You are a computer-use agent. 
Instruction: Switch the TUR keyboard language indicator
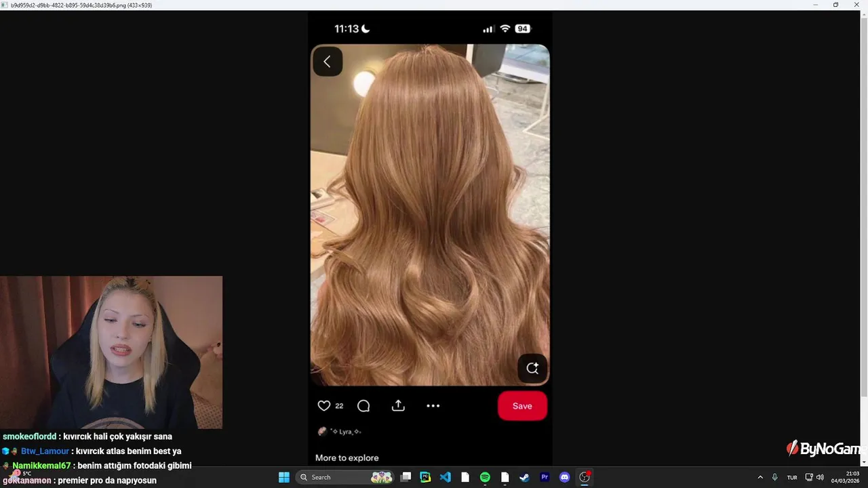coord(792,477)
